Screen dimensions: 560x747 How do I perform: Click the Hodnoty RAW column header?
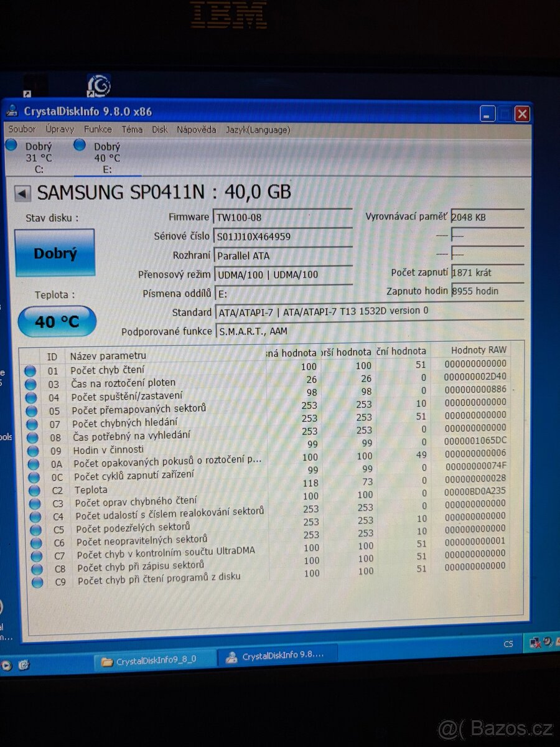coord(478,350)
